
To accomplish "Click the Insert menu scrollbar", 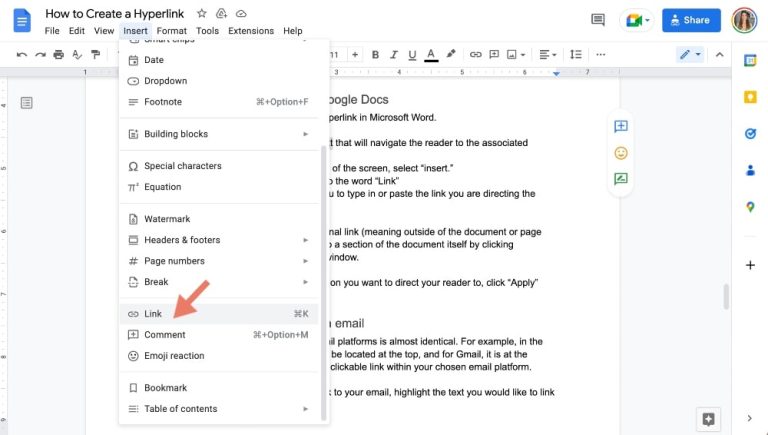I will click(x=323, y=283).
